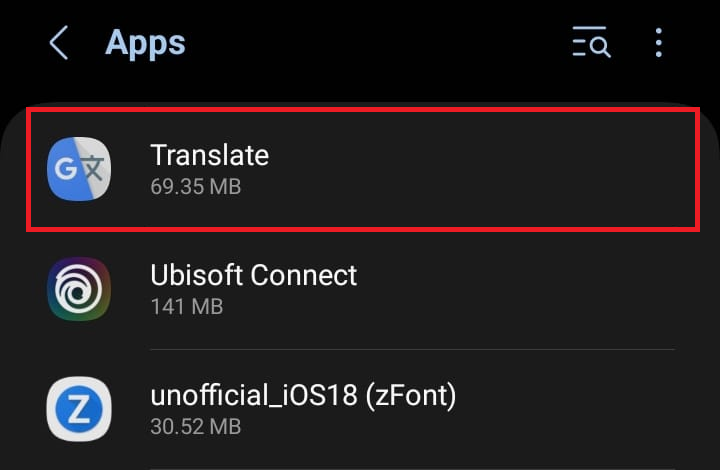Open the unofficial_iOS18 (zFont) name label
The image size is (720, 470).
click(303, 396)
